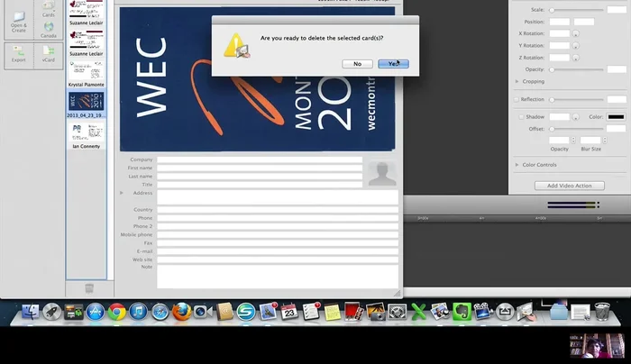The width and height of the screenshot is (631, 364).
Task: Expand the Cropping section
Action: [x=517, y=81]
